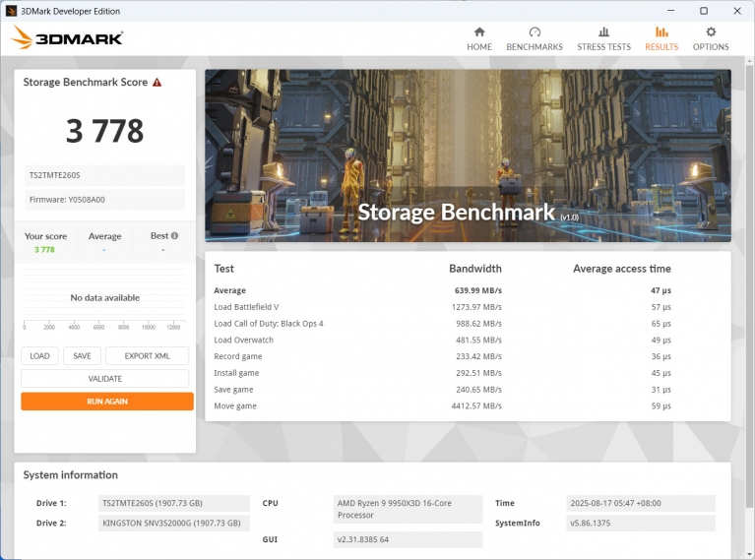Viewport: 755px width, 560px height.
Task: Click the LOAD button
Action: (39, 356)
